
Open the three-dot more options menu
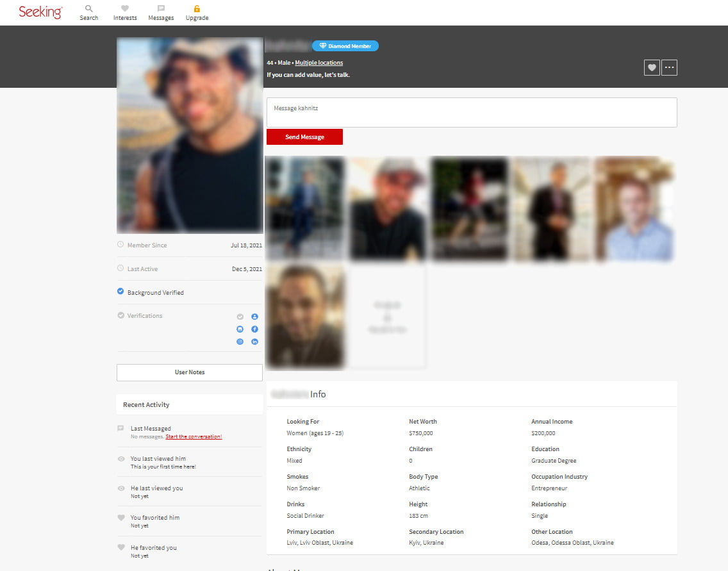pyautogui.click(x=669, y=67)
